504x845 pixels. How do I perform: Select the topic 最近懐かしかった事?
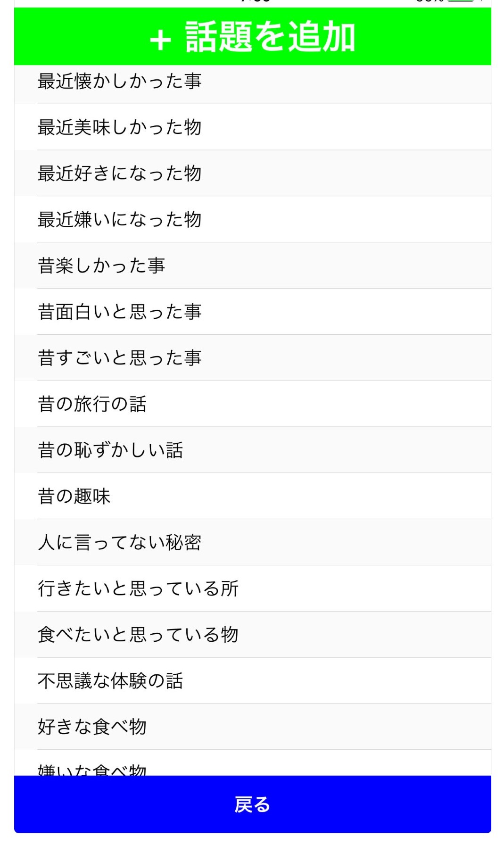[x=120, y=82]
